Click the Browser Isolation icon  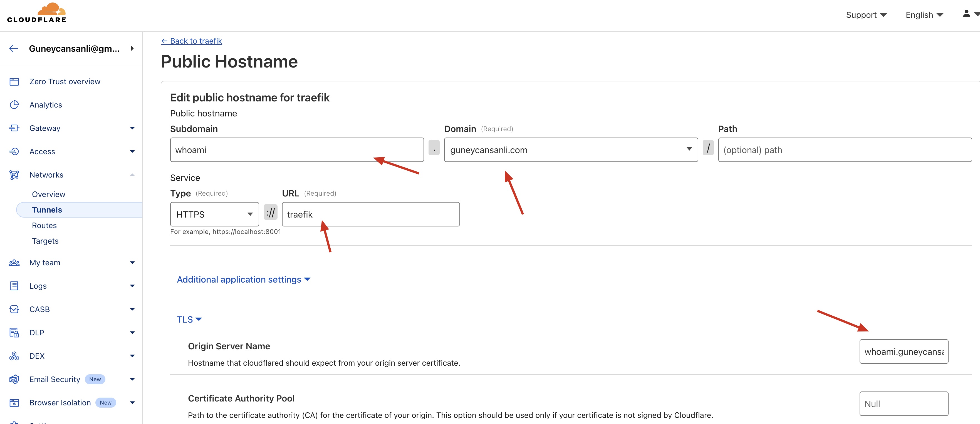[x=14, y=403]
